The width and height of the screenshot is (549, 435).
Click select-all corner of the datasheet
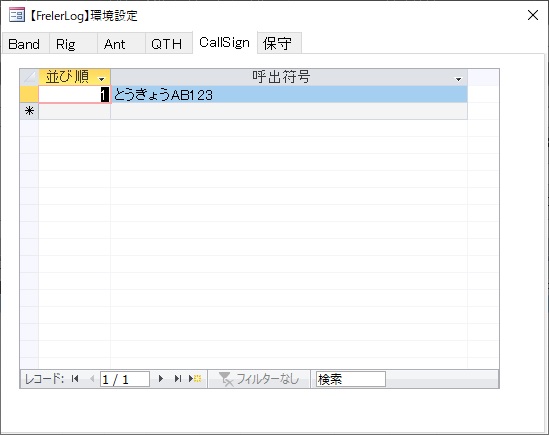(29, 77)
